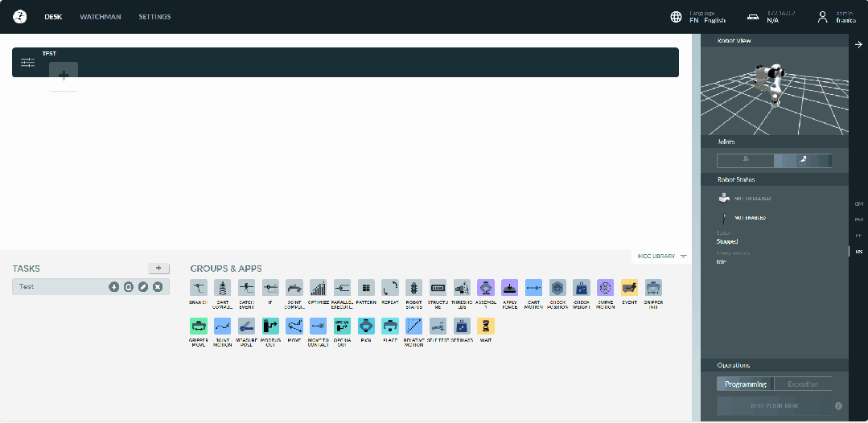Select the Assembly app icon
Screen dimensions: 868x423
point(485,288)
